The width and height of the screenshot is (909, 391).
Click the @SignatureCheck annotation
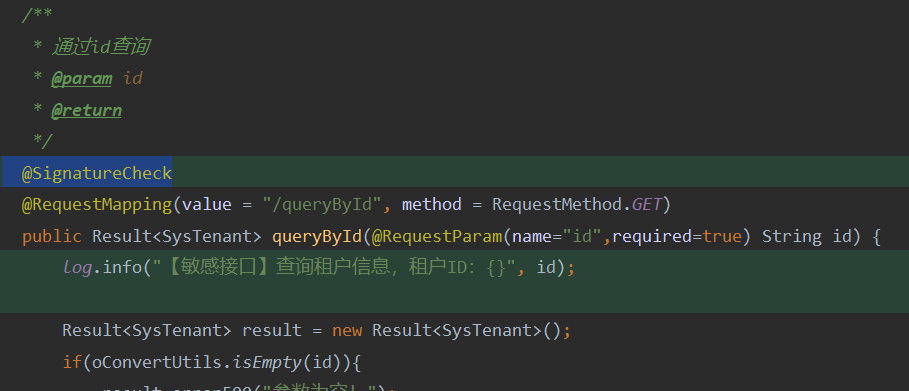(x=97, y=173)
